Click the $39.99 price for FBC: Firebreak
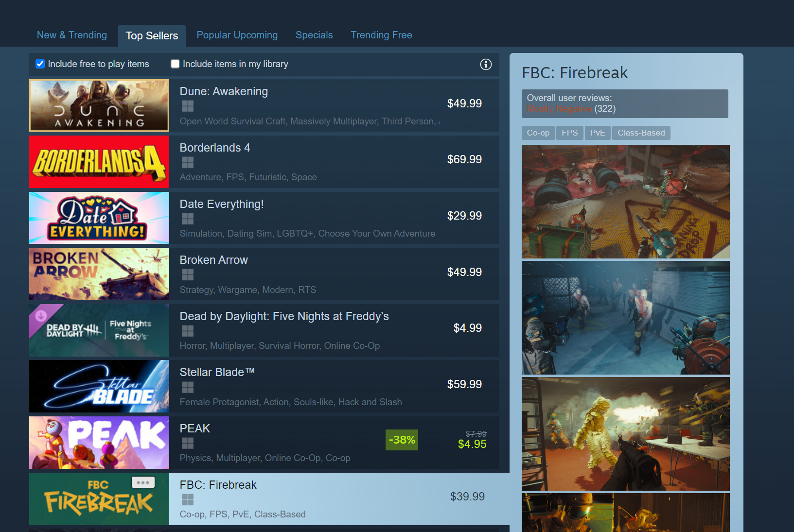The image size is (794, 532). point(467,497)
